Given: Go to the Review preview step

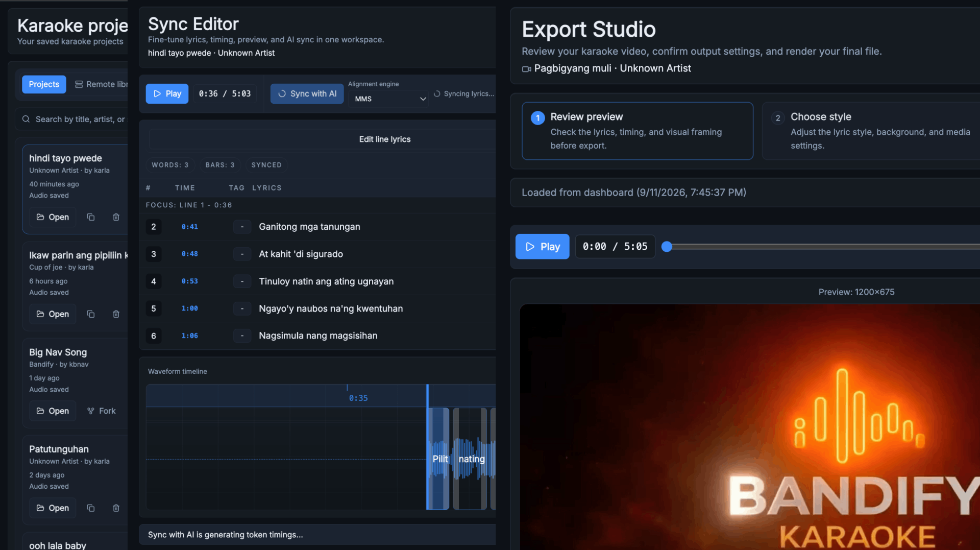Looking at the screenshot, I should point(638,131).
